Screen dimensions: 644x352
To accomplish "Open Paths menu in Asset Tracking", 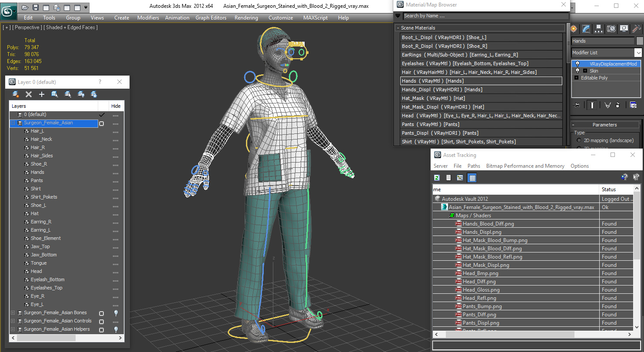I will tap(474, 166).
